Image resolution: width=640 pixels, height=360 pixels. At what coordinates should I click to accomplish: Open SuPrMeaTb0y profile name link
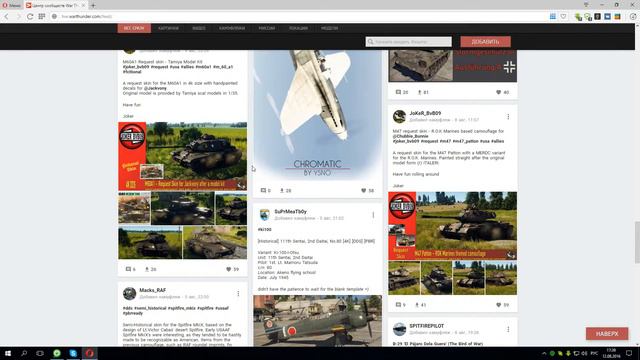290,211
